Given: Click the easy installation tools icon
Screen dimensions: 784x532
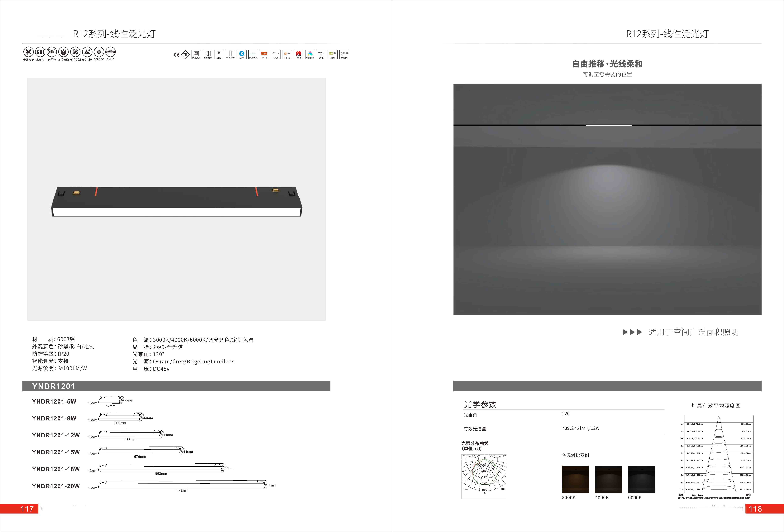Looking at the screenshot, I should point(28,52).
